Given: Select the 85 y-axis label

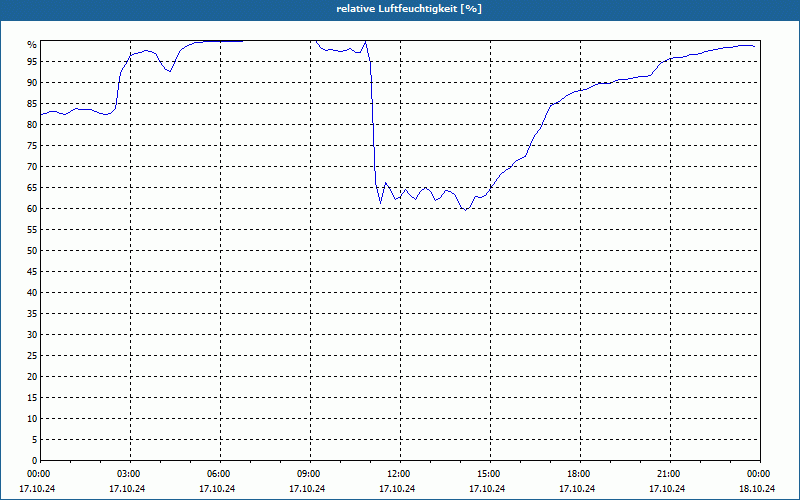Looking at the screenshot, I should [x=32, y=104].
